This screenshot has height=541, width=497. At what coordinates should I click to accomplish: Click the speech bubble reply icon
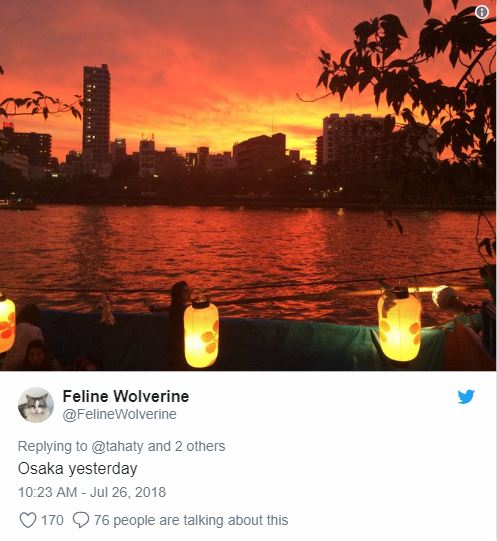[81, 520]
